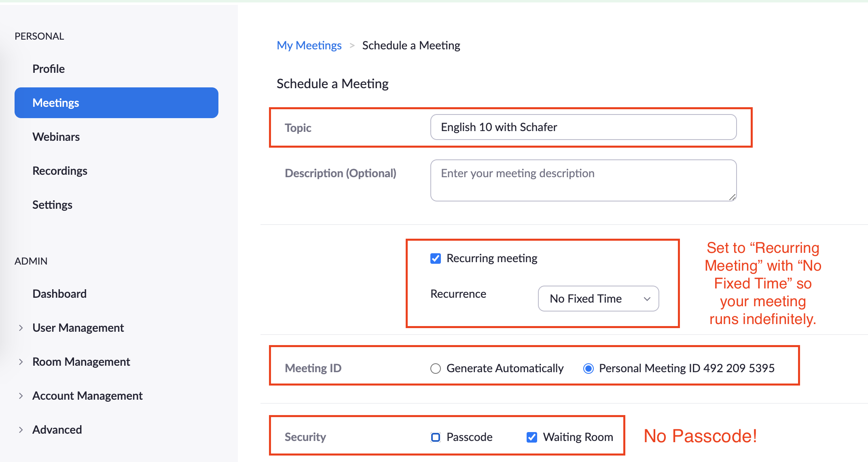Click the Webinars sidebar icon
The height and width of the screenshot is (462, 868).
pyautogui.click(x=56, y=137)
